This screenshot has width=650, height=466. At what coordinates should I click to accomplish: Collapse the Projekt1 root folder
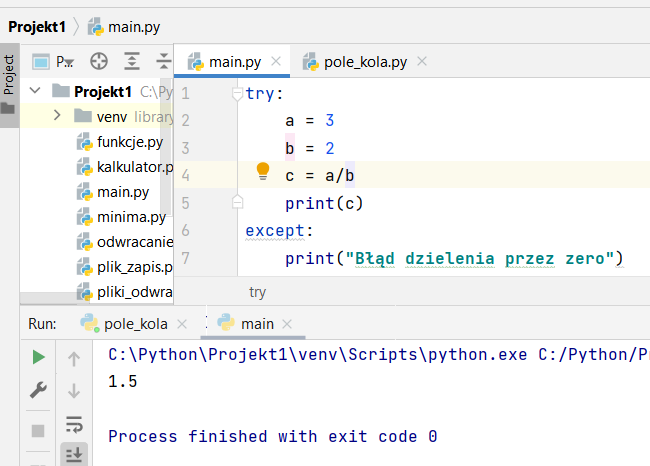tap(35, 90)
